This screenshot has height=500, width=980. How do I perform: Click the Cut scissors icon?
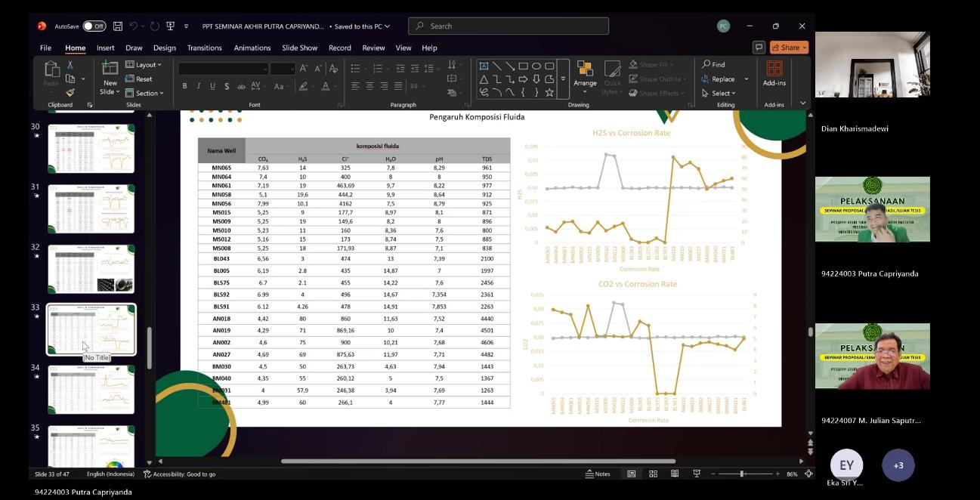point(70,65)
